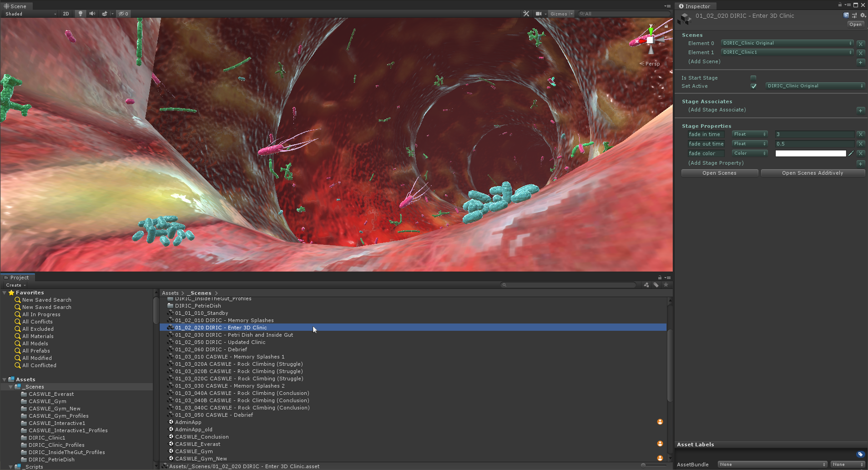The width and height of the screenshot is (868, 470).
Task: Open Scene panel options menu
Action: pyautogui.click(x=667, y=6)
